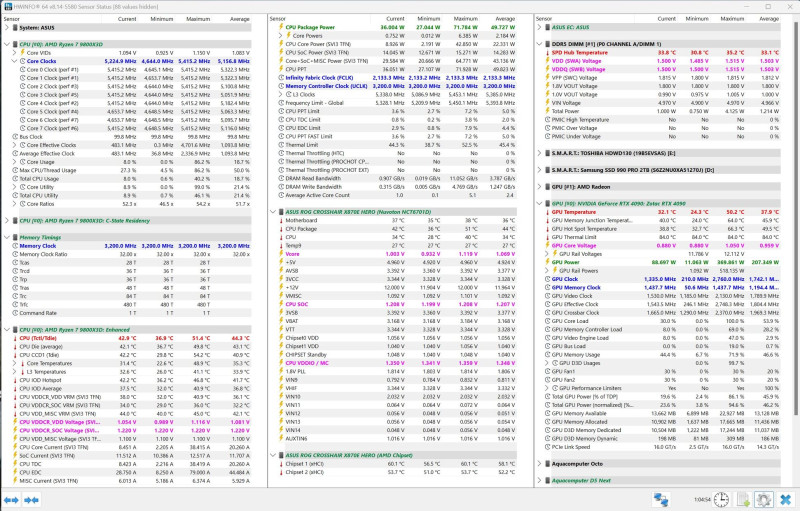Click the clock icon beside GPU Clock
Screen dimensions: 800x511
(x=547, y=279)
